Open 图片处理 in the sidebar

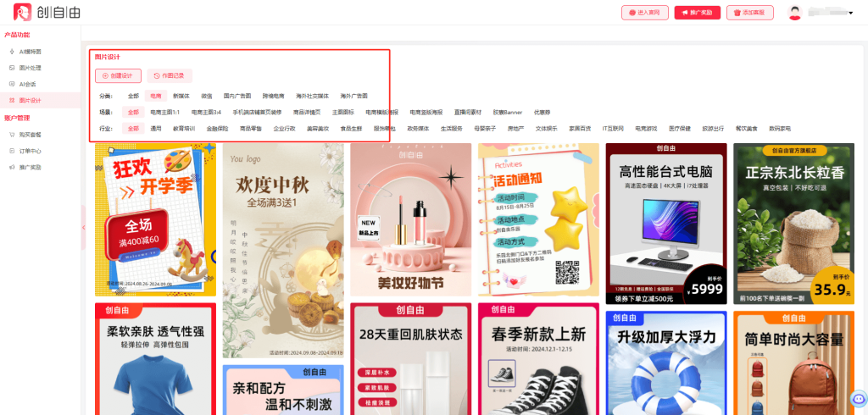click(x=30, y=68)
